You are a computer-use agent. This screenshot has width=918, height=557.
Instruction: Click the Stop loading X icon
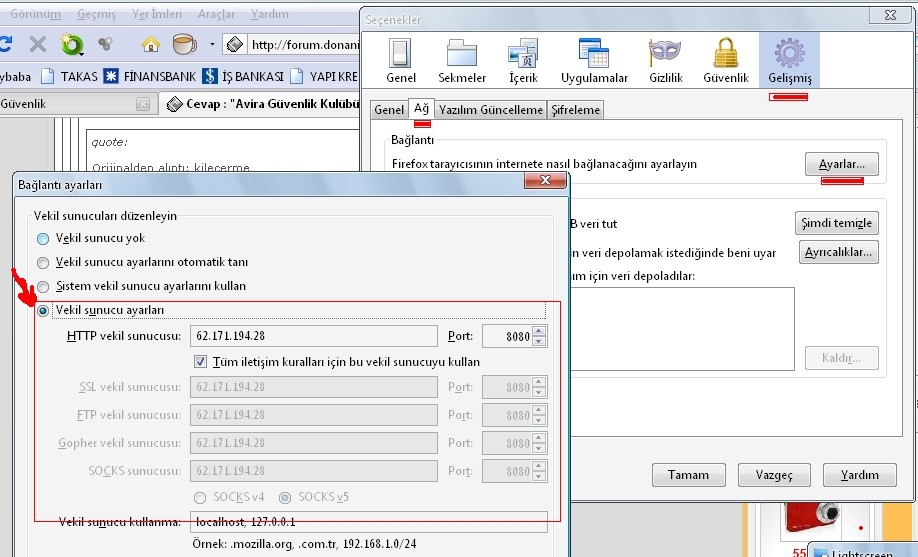click(38, 44)
